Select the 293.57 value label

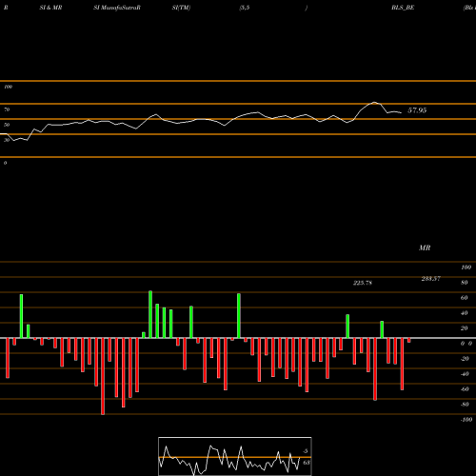431,279
